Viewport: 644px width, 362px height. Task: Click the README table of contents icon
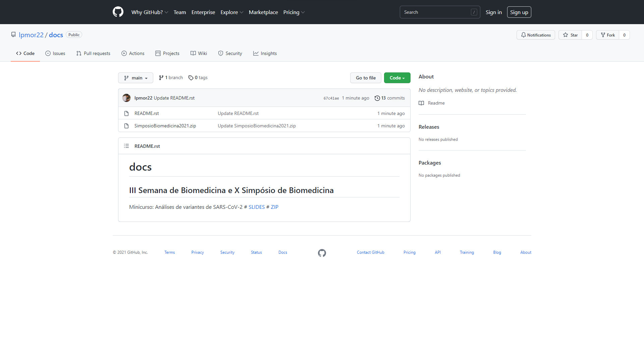pyautogui.click(x=126, y=146)
